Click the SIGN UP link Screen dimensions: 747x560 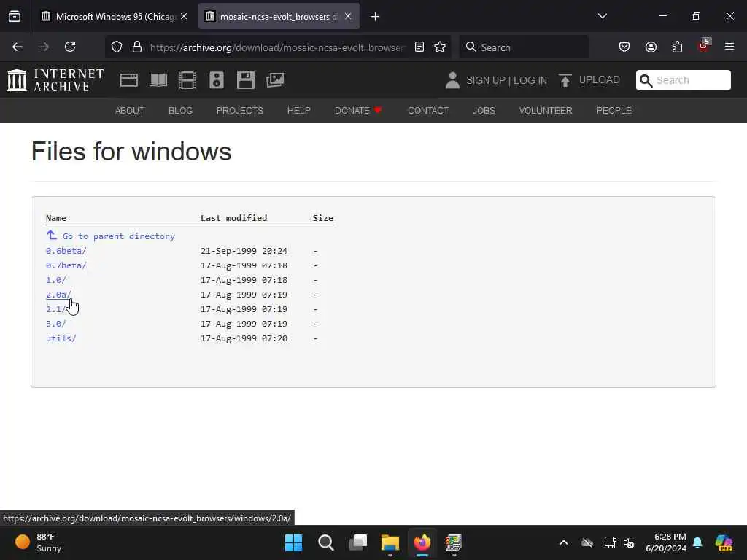click(485, 80)
